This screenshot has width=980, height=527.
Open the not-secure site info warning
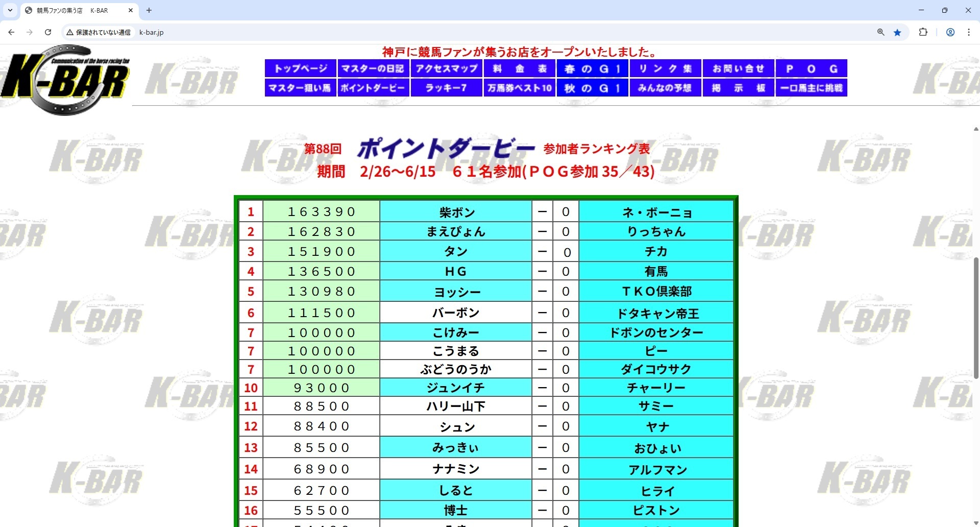click(x=99, y=32)
